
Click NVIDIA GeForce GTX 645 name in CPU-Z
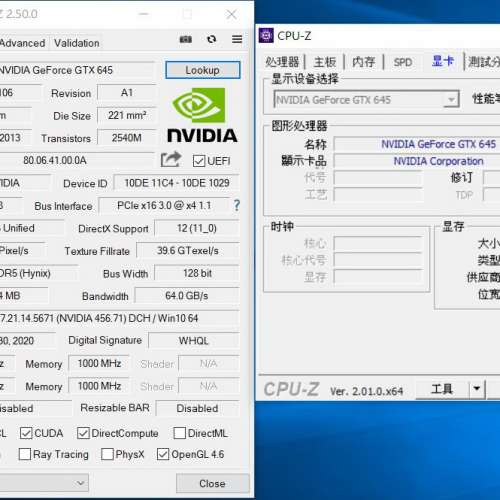coord(438,144)
